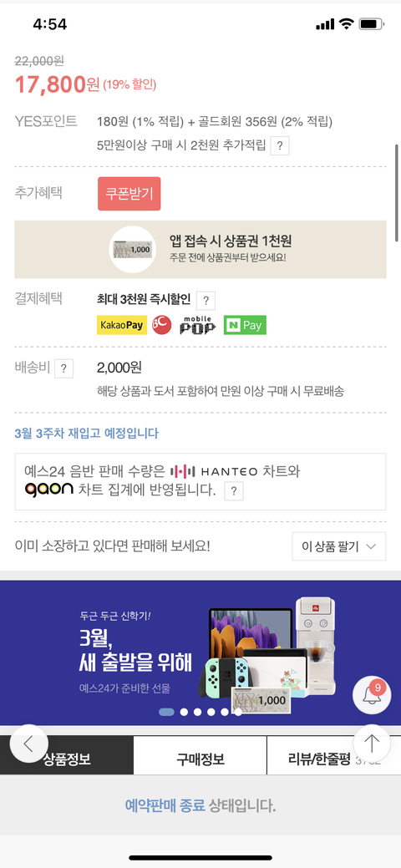Open the 리뷰/한줄평 tab

pyautogui.click(x=333, y=759)
